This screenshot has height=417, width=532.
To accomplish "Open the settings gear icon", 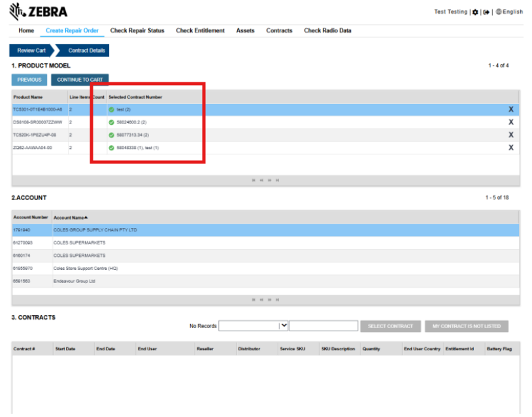I will (475, 12).
